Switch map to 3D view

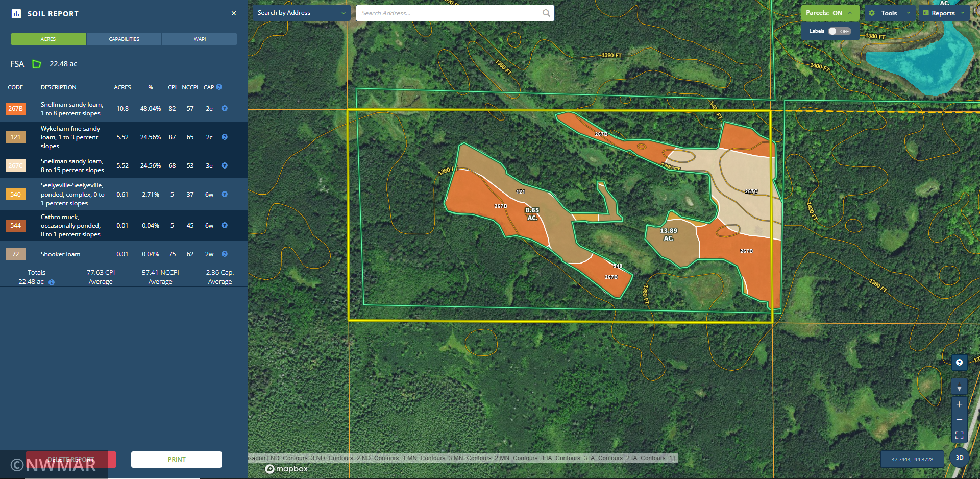tap(959, 458)
